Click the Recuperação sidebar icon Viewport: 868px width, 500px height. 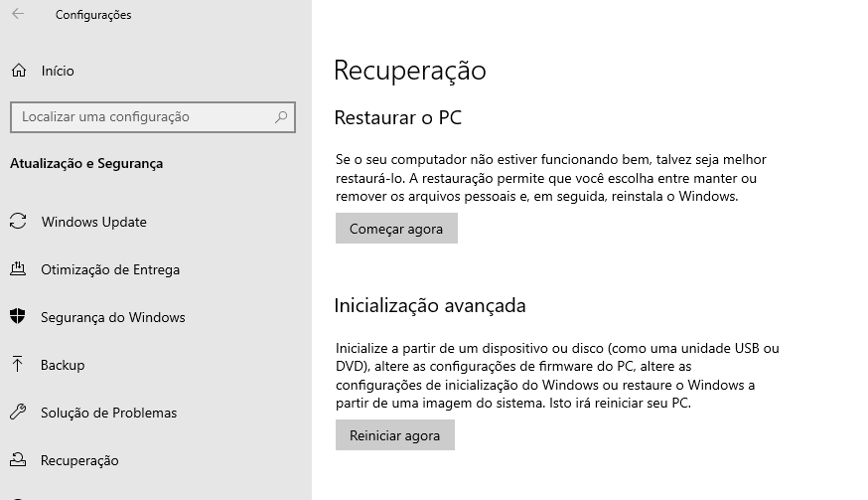(18, 459)
